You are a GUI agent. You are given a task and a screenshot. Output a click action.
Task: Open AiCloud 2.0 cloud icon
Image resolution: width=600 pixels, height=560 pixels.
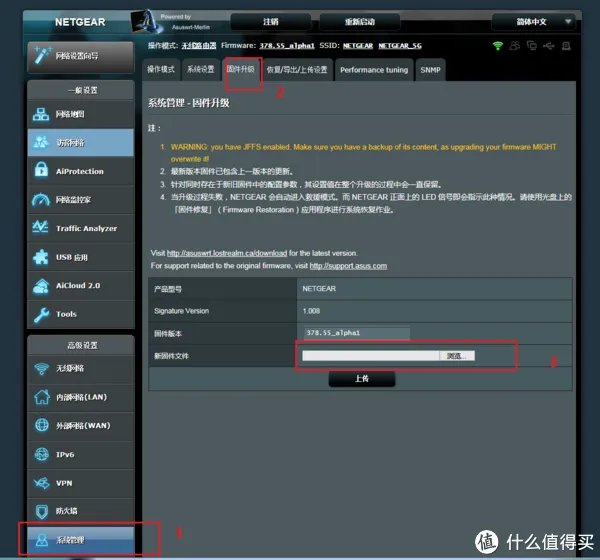point(41,286)
